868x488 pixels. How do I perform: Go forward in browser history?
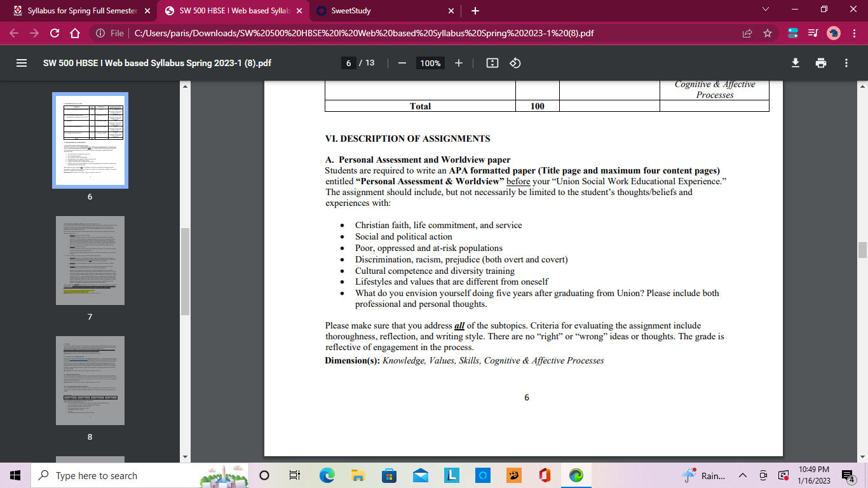34,33
